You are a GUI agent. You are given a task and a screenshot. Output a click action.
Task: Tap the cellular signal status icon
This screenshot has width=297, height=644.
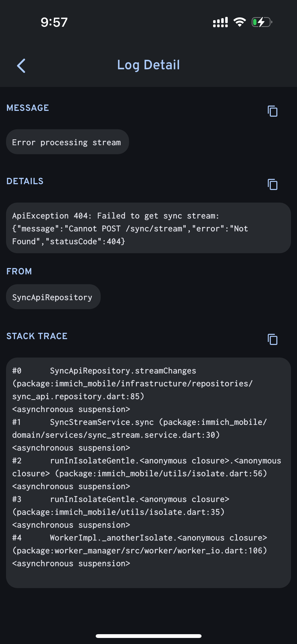click(x=220, y=22)
